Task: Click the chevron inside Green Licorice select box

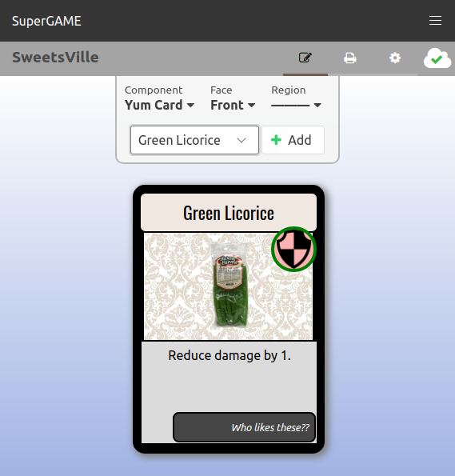Action: [241, 141]
